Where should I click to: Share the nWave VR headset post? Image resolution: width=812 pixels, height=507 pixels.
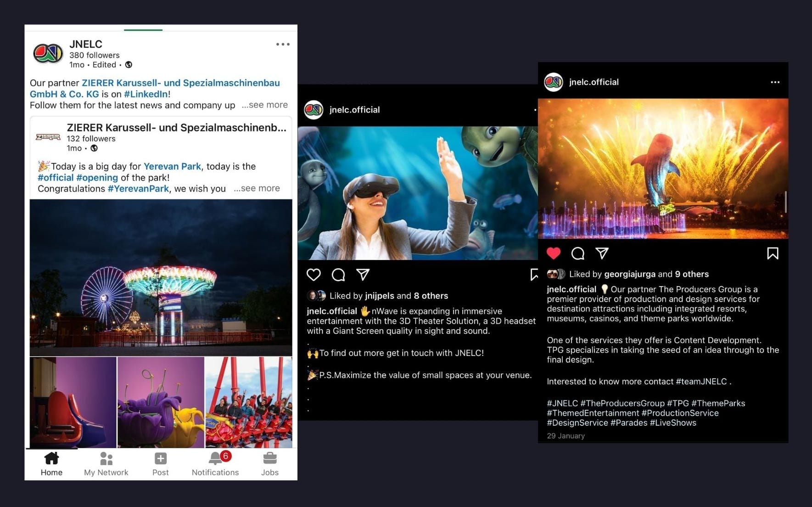(x=363, y=275)
